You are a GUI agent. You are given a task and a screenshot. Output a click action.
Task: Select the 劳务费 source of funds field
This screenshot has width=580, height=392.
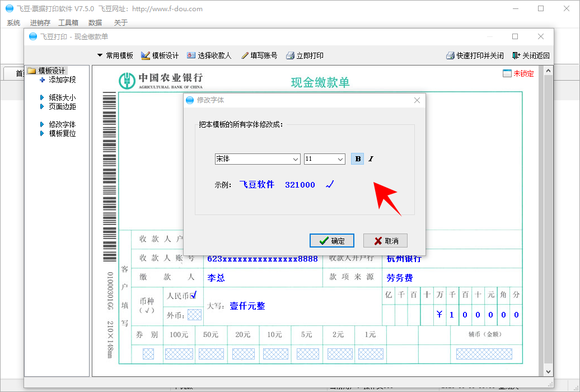tap(400, 278)
